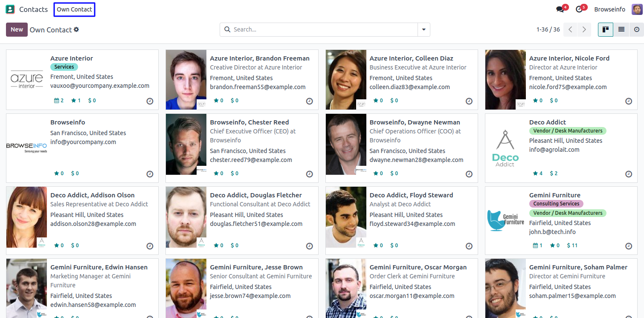
Task: Open the activities clock icon in navbar
Action: [579, 9]
